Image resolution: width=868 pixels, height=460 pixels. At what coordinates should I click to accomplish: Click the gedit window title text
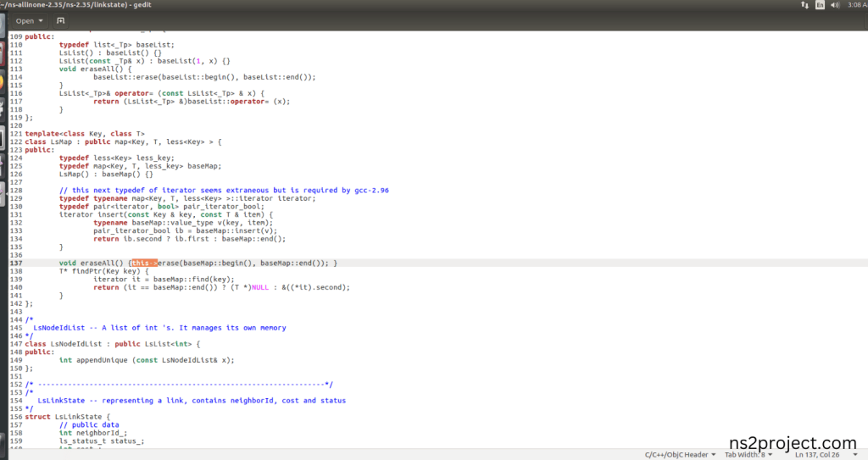pos(75,4)
